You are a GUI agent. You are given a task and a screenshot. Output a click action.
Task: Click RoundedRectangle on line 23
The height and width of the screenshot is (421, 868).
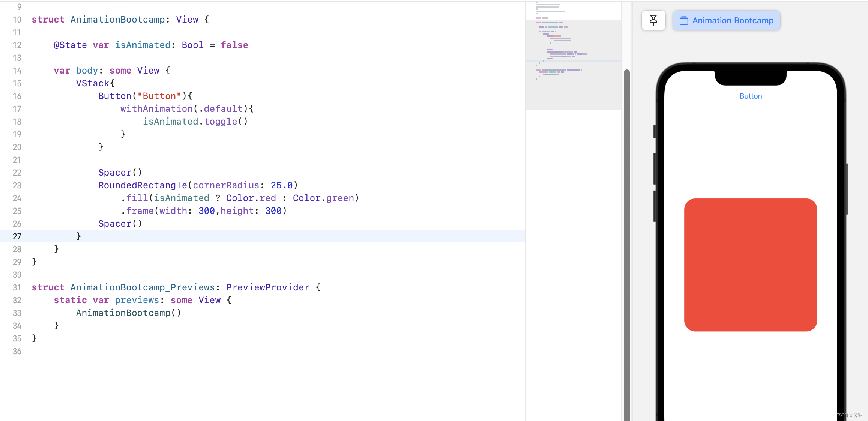pyautogui.click(x=143, y=185)
